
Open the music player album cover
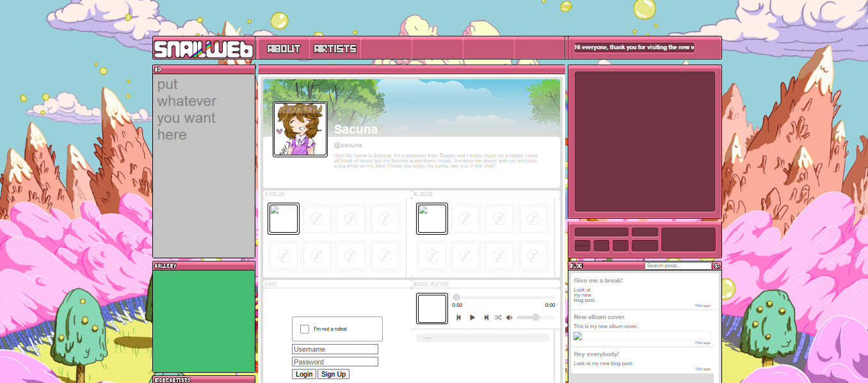432,309
